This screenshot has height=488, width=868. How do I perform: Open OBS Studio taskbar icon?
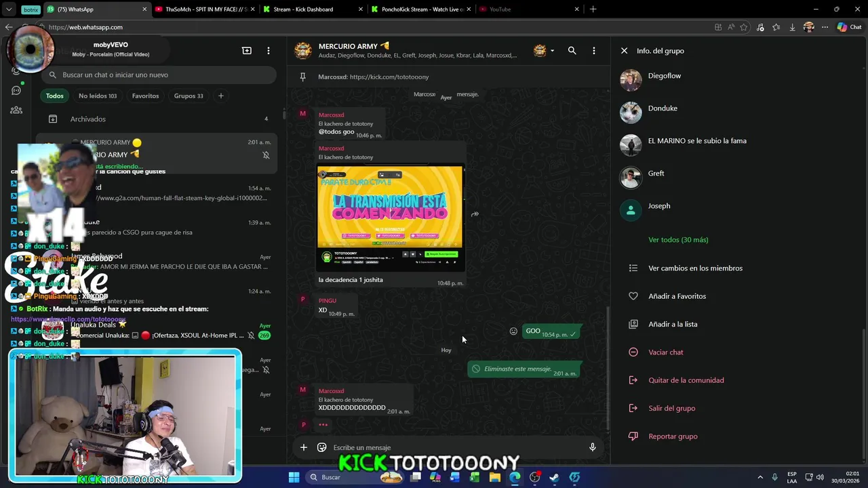coord(534,477)
